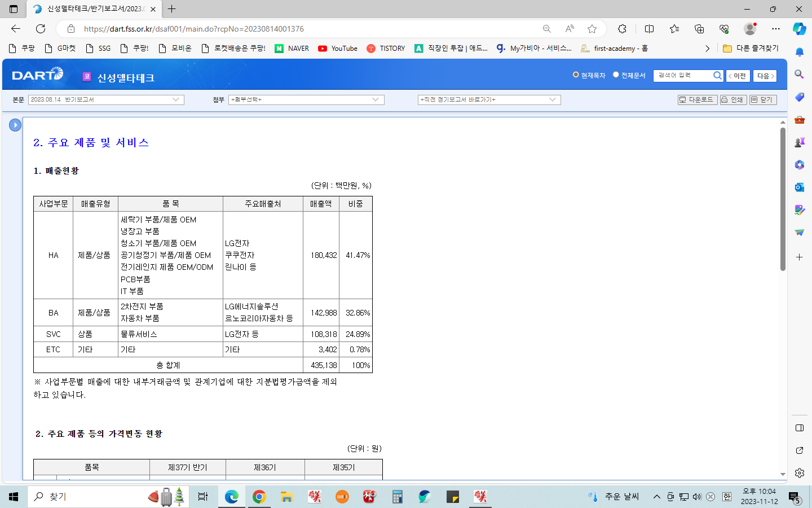
Task: Open 직전 정기보고서 바로가기 dropdown
Action: pos(489,99)
